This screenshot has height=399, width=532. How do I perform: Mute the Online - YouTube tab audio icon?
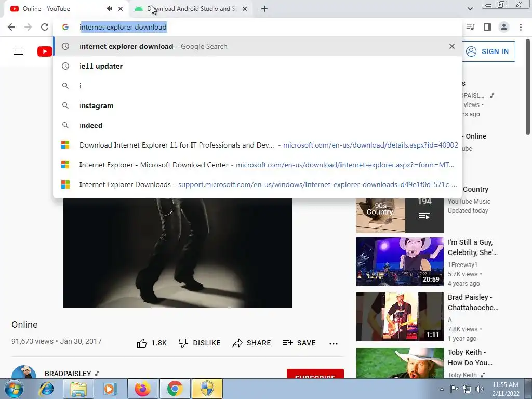109,9
